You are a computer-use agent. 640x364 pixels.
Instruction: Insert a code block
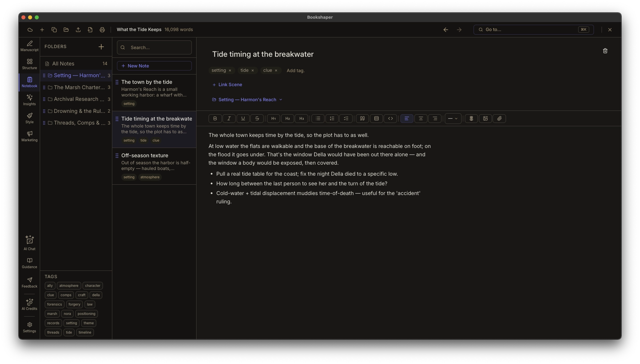(x=390, y=119)
